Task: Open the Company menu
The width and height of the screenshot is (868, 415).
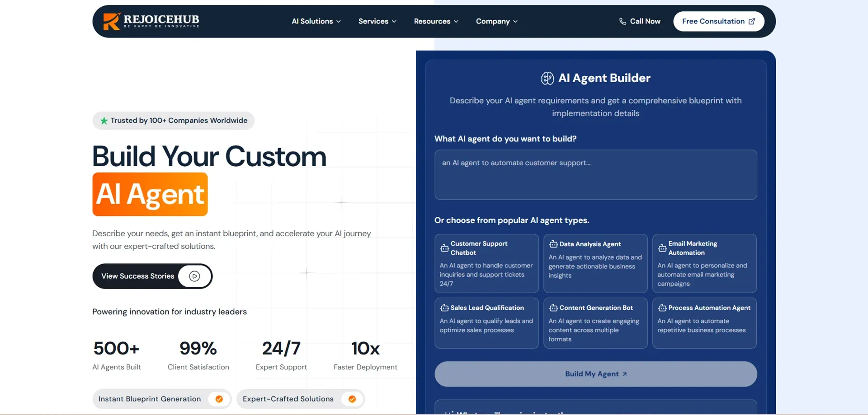Action: coord(496,21)
